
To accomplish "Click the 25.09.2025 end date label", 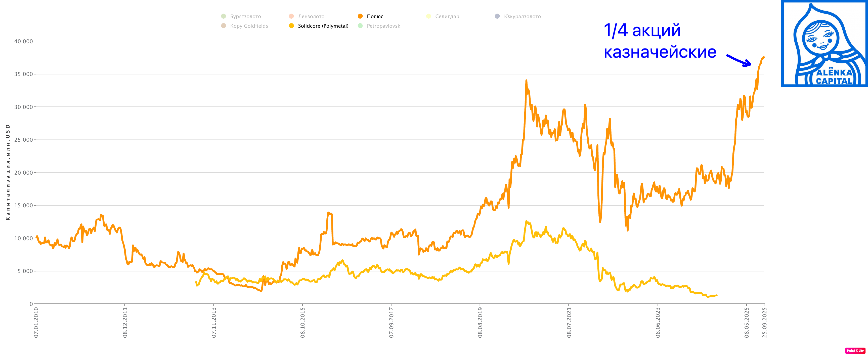I will [765, 322].
